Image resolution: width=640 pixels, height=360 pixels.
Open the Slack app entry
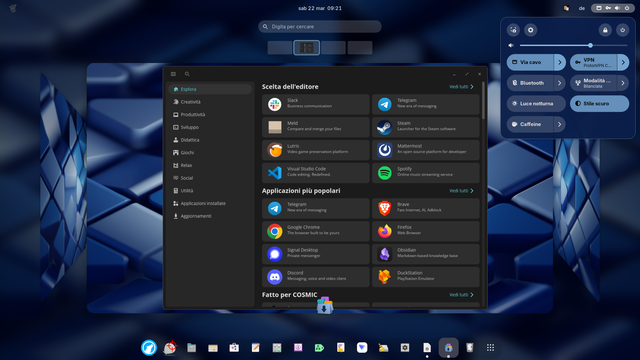[316, 104]
